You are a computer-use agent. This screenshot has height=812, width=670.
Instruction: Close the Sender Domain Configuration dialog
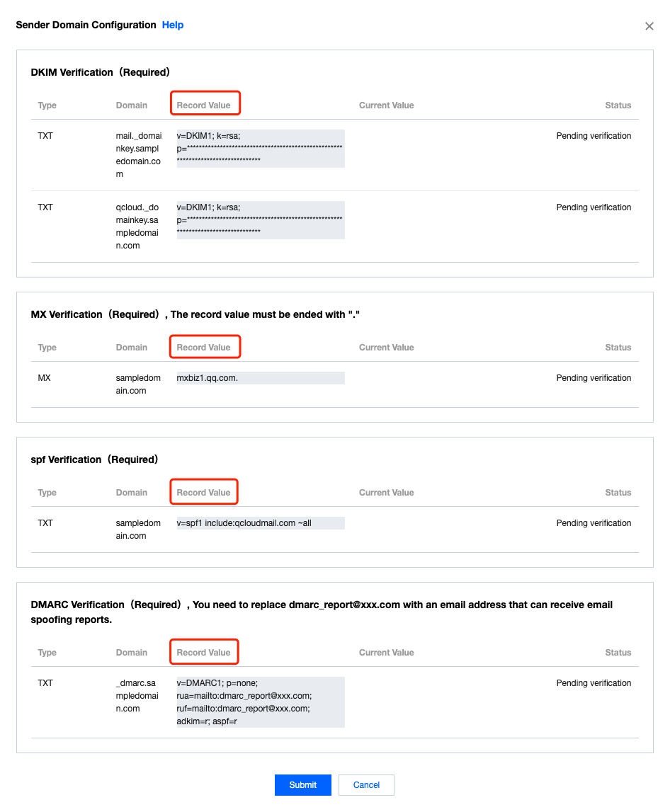click(649, 26)
